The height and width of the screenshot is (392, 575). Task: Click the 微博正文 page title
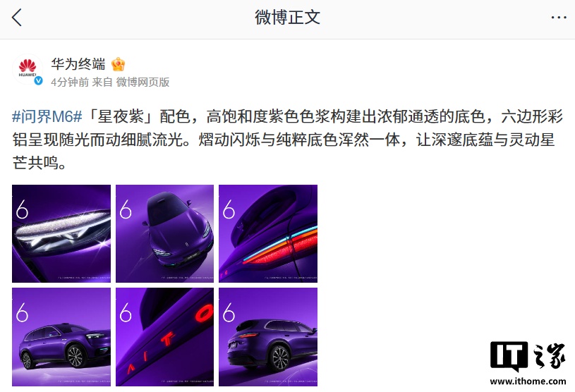(288, 17)
